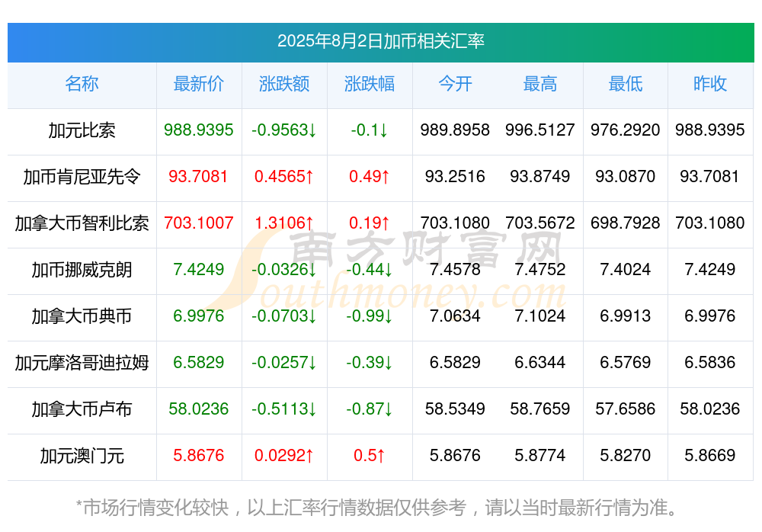
Task: Click the opening value 93.2516
Action: click(455, 177)
